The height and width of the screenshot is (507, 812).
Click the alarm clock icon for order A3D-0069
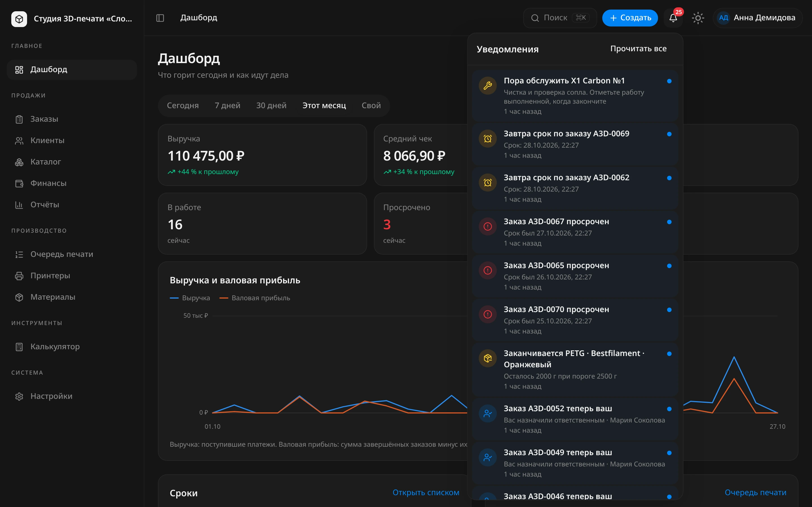(487, 139)
